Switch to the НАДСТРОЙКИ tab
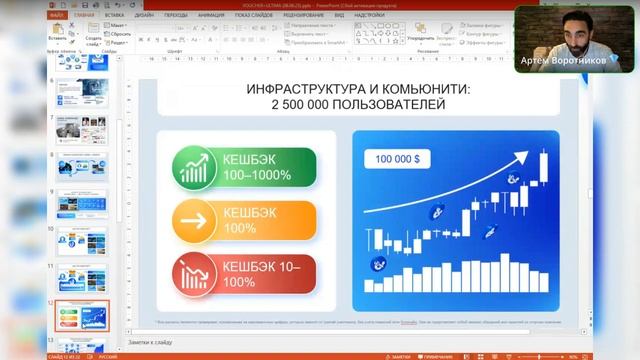The image size is (640, 360). tap(369, 15)
